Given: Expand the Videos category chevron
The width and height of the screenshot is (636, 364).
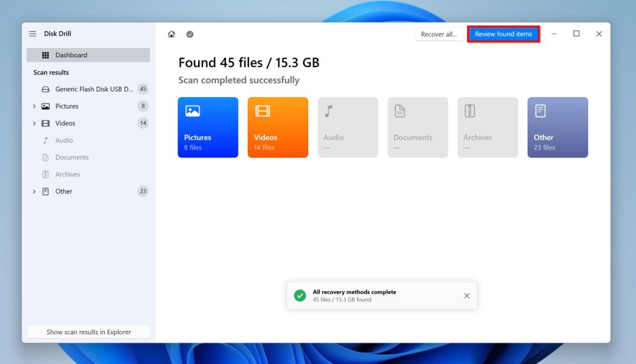Looking at the screenshot, I should 34,123.
